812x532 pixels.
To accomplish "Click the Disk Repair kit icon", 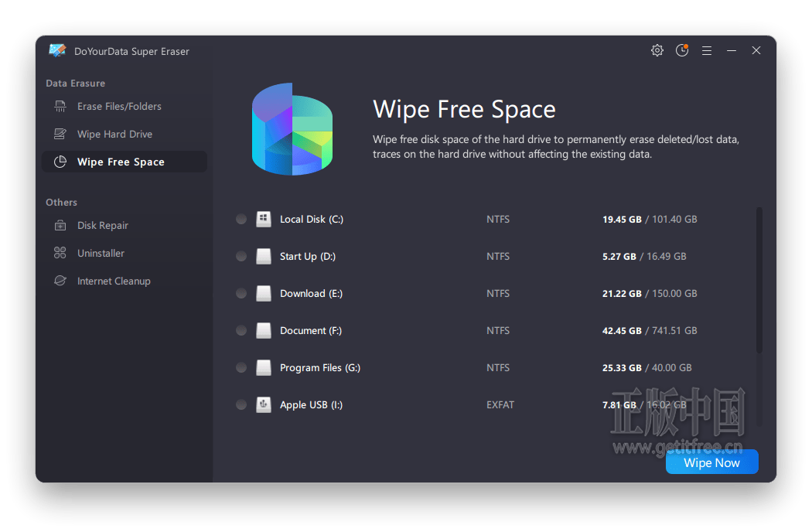I will point(60,225).
